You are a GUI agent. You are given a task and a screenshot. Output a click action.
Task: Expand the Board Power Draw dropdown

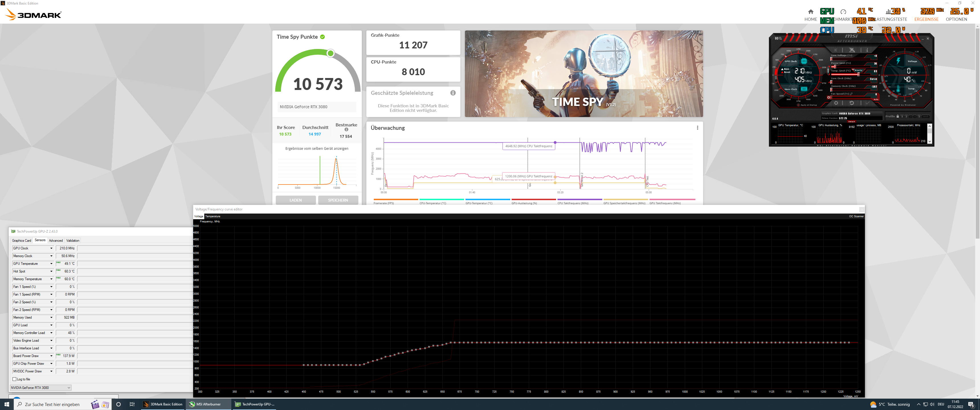tap(51, 356)
